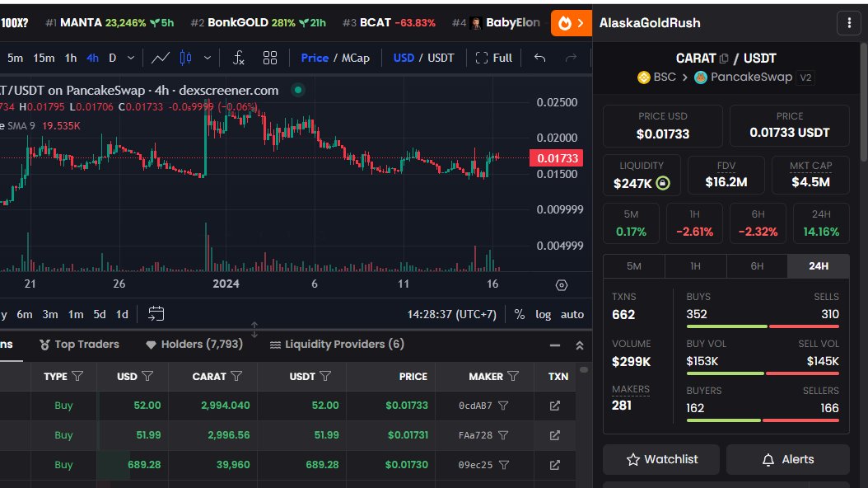Collapse panel with double chevron up
868x488 pixels.
(580, 345)
